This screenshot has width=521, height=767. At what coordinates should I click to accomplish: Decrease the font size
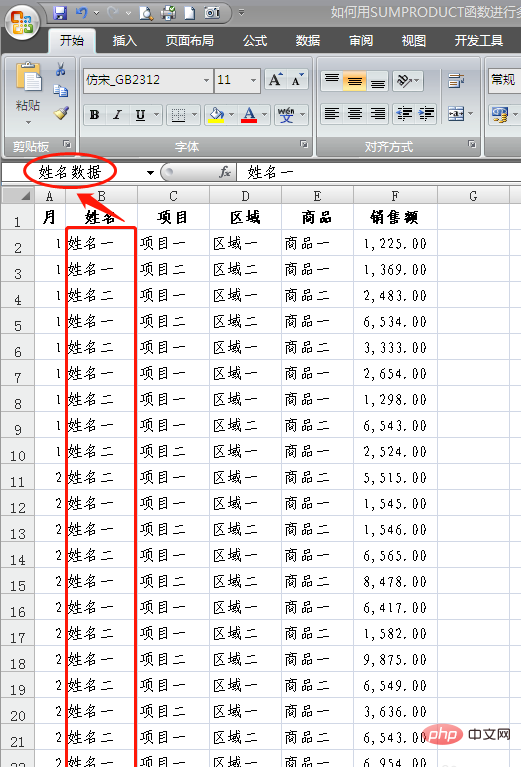[x=297, y=80]
